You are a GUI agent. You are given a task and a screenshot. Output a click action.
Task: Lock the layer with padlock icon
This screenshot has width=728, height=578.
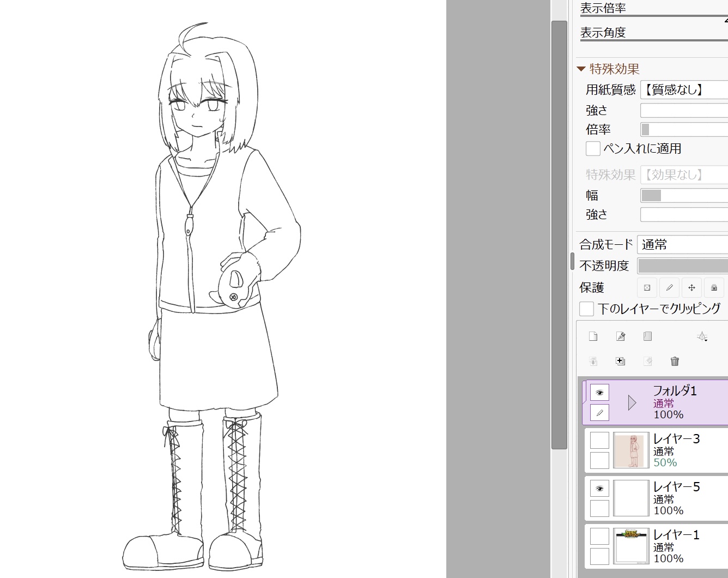tap(714, 287)
